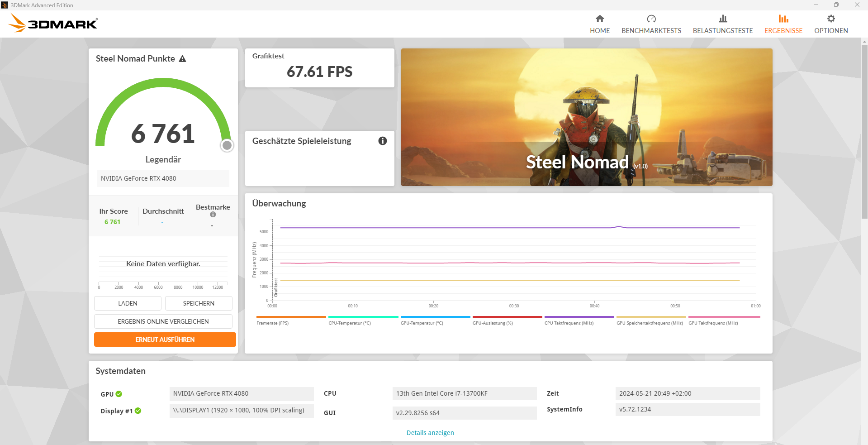Click the Benchmarktests gauge icon
The height and width of the screenshot is (445, 868).
point(651,19)
